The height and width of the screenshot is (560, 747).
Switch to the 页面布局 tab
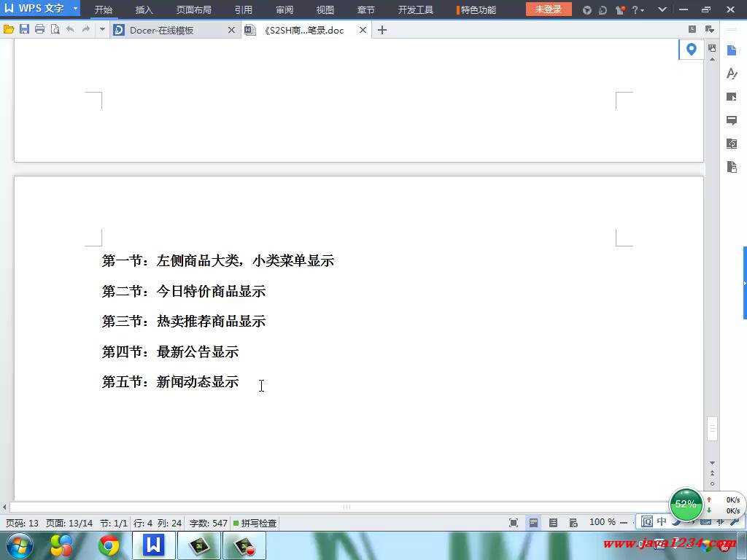pyautogui.click(x=193, y=9)
